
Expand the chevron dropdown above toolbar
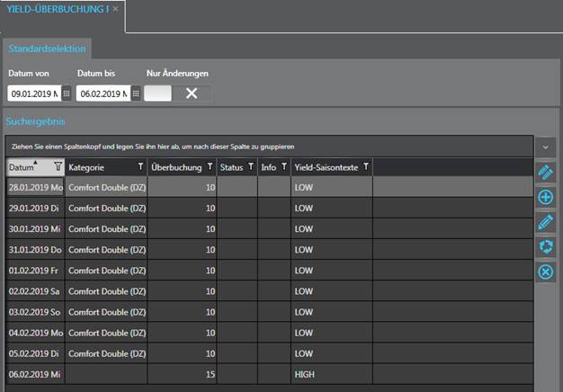545,146
